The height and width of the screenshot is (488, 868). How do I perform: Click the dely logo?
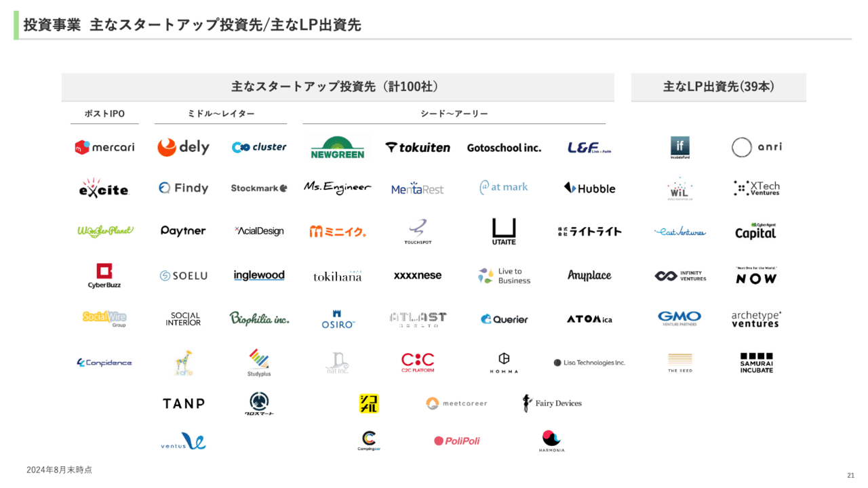point(184,147)
